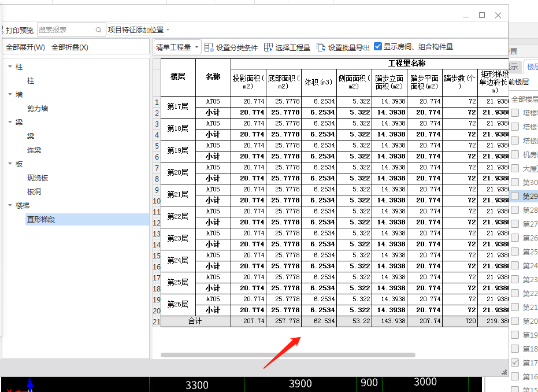Open 项目特征添加位置 dropdown
Screen dimensions: 538x392
139,30
